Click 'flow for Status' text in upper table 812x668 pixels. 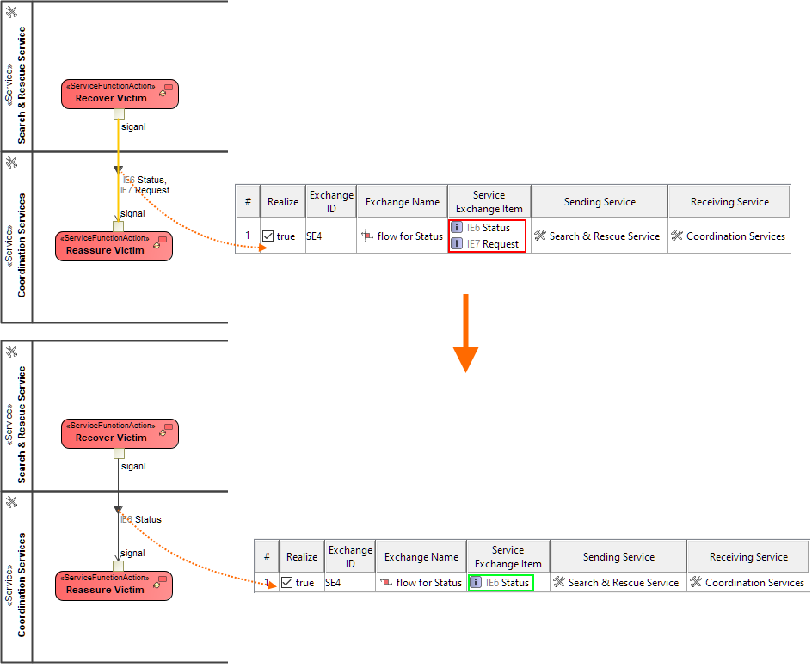[409, 236]
